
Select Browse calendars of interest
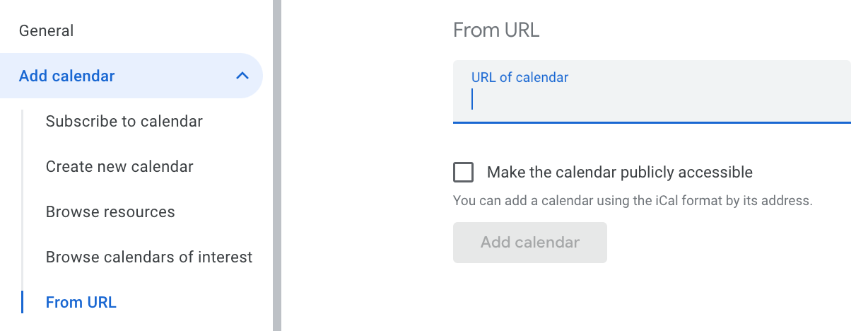coord(149,257)
